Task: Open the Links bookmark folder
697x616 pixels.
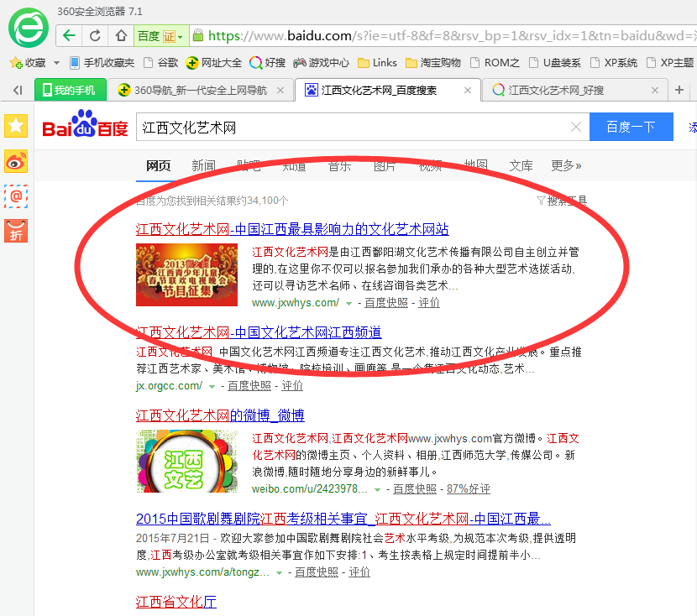Action: [x=377, y=63]
